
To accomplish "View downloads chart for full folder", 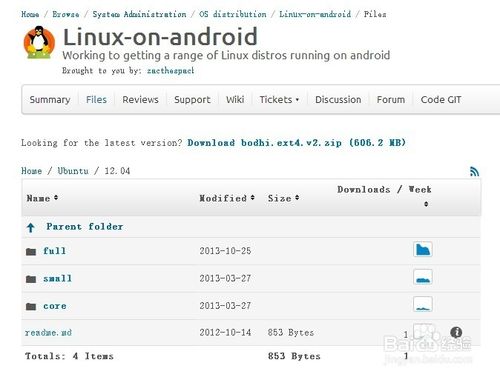I will point(423,249).
